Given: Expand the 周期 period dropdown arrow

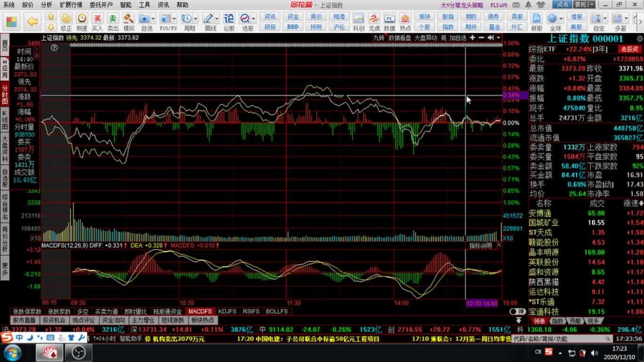Looking at the screenshot, I should [196, 19].
